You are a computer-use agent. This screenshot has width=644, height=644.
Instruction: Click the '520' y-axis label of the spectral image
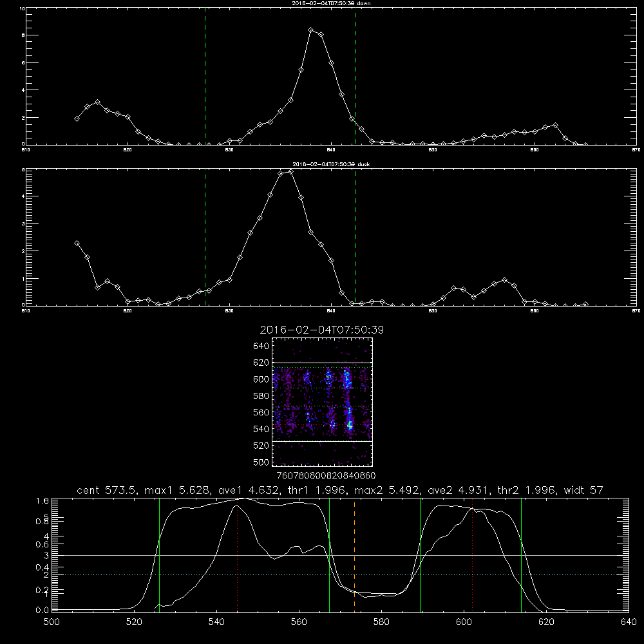261,446
